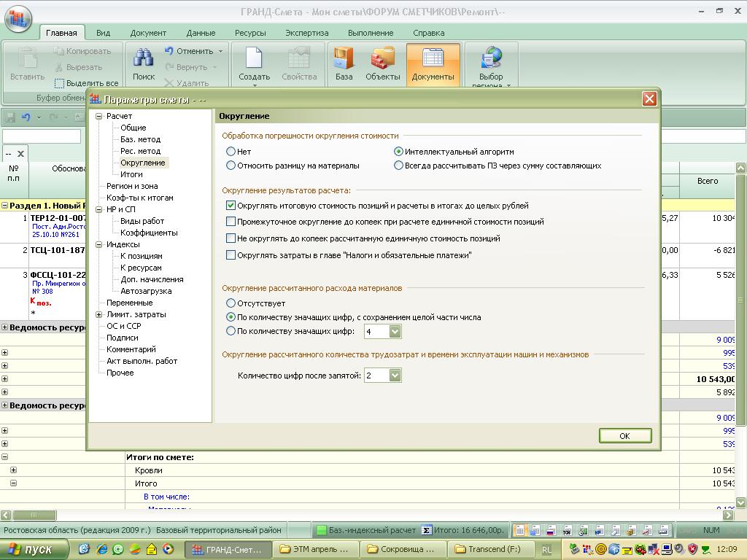Image resolution: width=747 pixels, height=560 pixels.
Task: Select the Итоги item in settings tree
Action: click(131, 174)
